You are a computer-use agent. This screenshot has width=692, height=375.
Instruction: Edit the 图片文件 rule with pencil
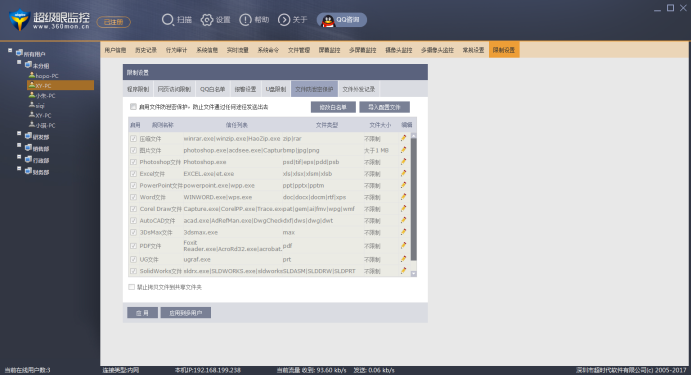403,150
